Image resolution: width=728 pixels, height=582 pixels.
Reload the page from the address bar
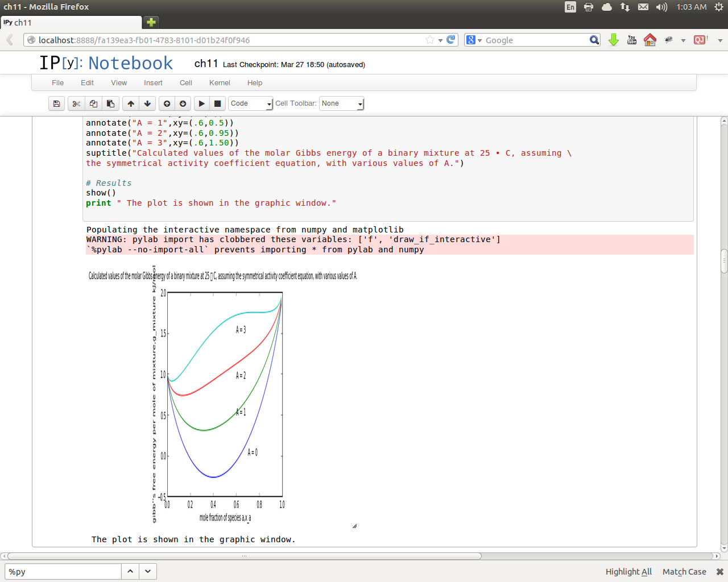coord(451,40)
